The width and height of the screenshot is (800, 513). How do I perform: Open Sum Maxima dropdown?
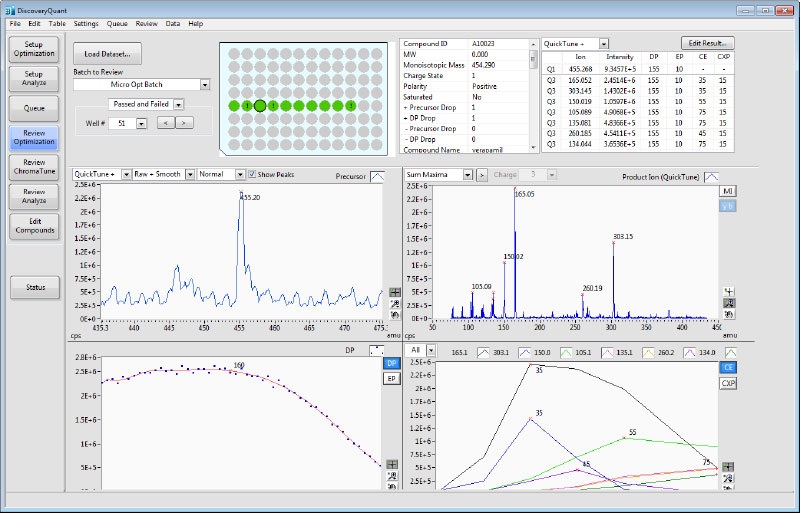click(467, 174)
